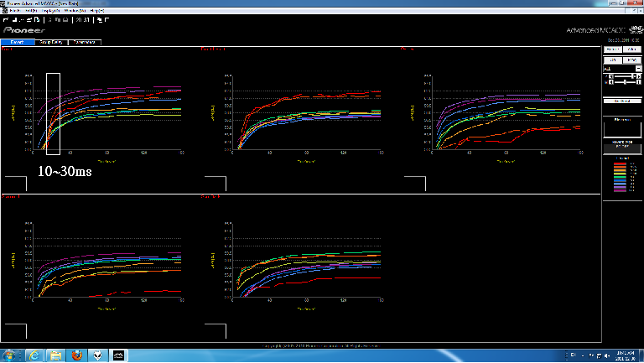The width and height of the screenshot is (644, 363).
Task: Click the top-left button in right panel
Action: pyautogui.click(x=613, y=49)
